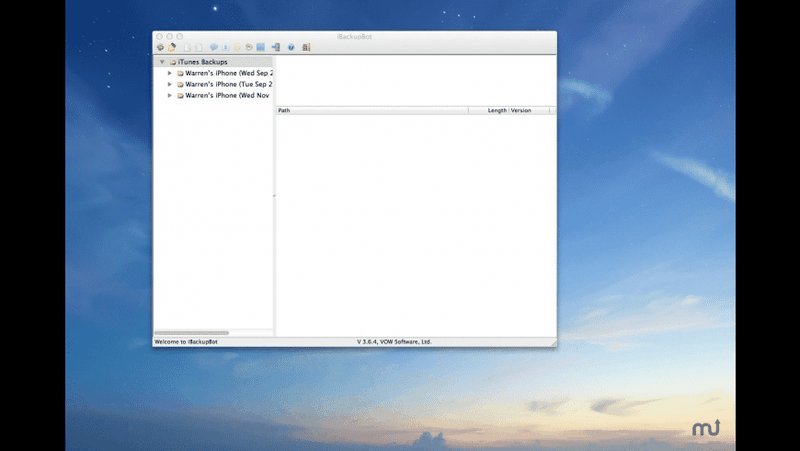Click the 'Welcome to iBackupBot' status text

(x=186, y=342)
